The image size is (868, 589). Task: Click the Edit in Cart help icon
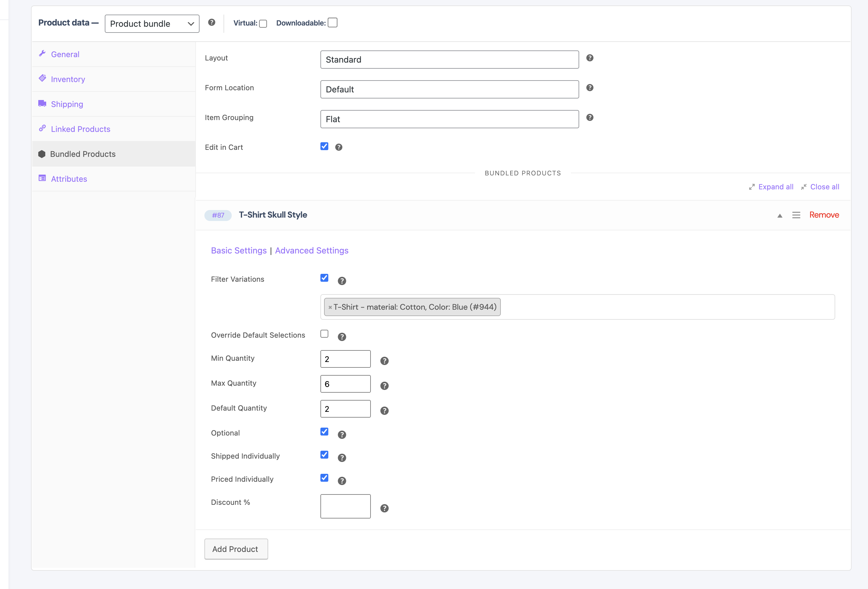pyautogui.click(x=339, y=147)
